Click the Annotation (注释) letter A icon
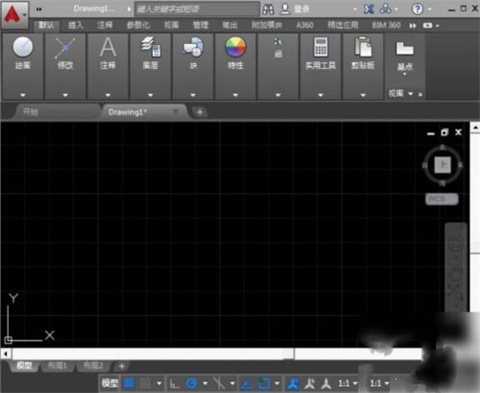This screenshot has height=393, width=480. [108, 47]
